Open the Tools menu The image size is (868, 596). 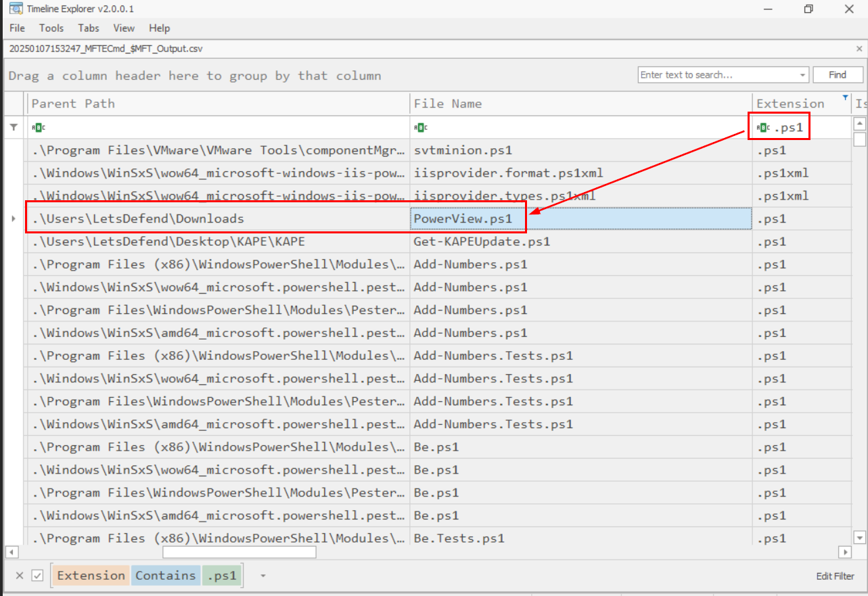[51, 28]
